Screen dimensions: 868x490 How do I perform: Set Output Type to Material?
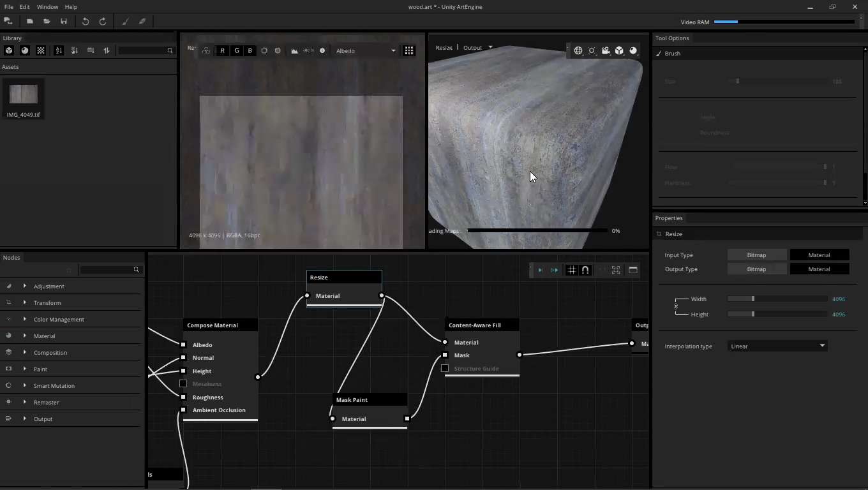point(819,269)
